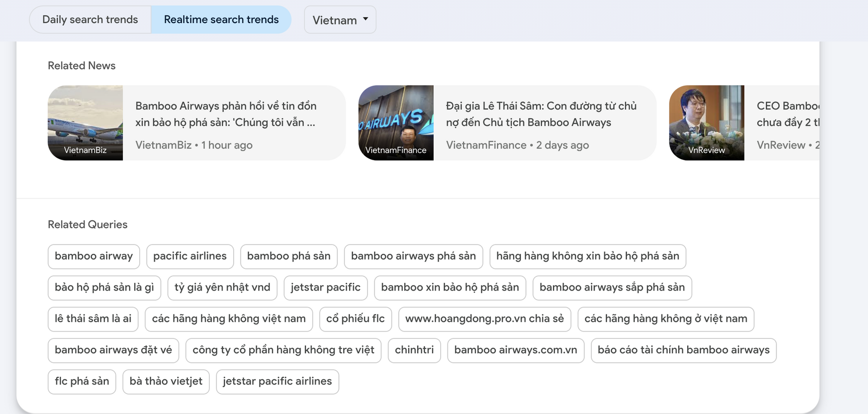Click the 'Related News' heading text

82,66
